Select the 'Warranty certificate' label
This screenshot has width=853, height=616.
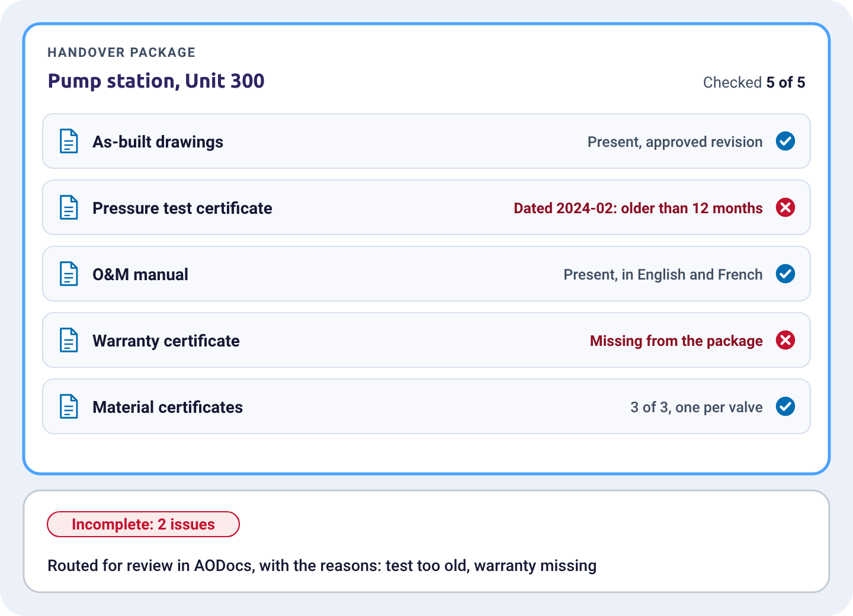[166, 341]
